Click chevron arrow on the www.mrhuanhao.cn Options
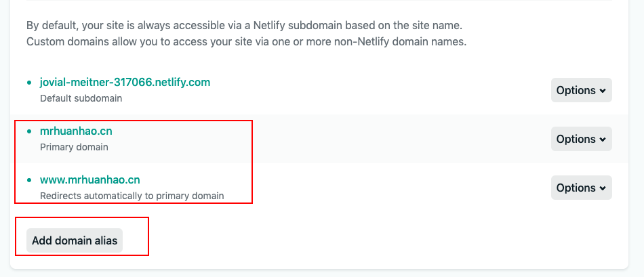Screen dimensions: 644x277 pos(603,188)
